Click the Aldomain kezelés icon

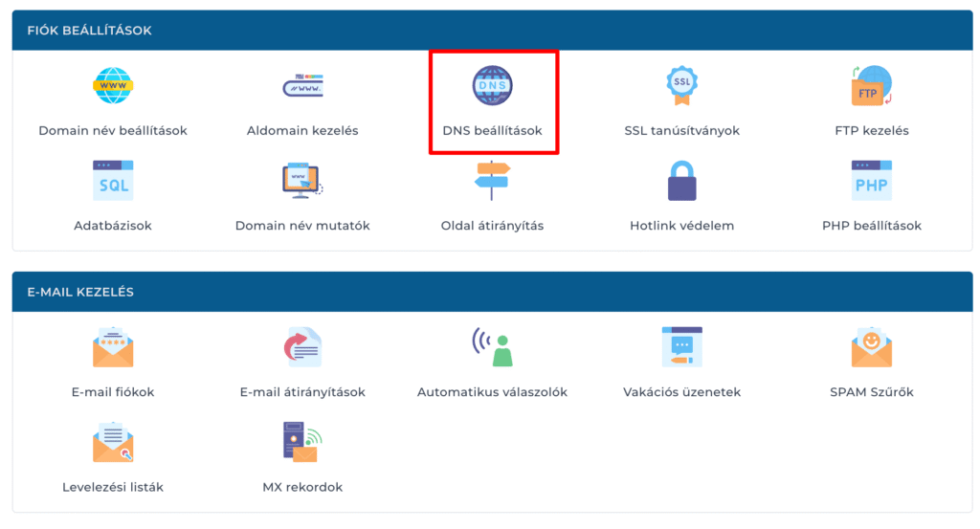(302, 86)
